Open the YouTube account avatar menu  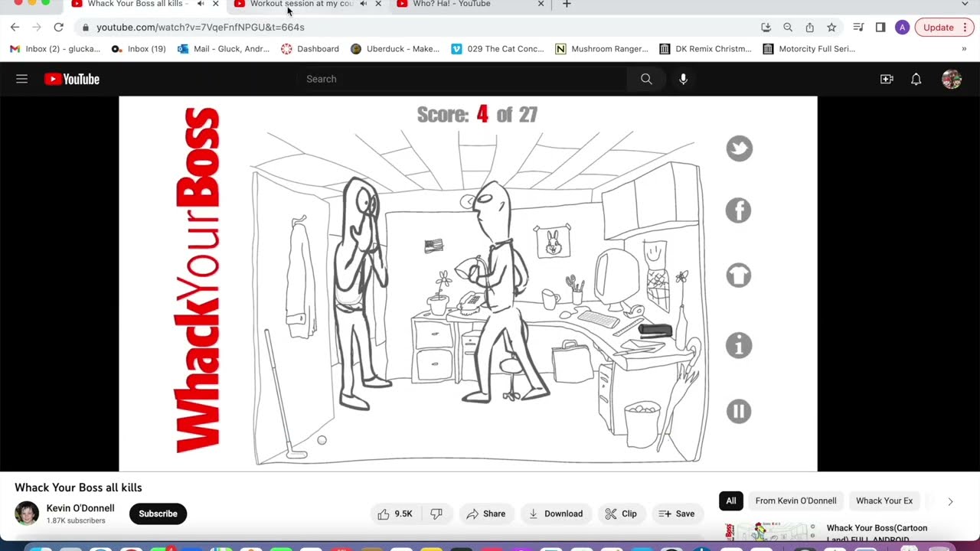pyautogui.click(x=951, y=79)
